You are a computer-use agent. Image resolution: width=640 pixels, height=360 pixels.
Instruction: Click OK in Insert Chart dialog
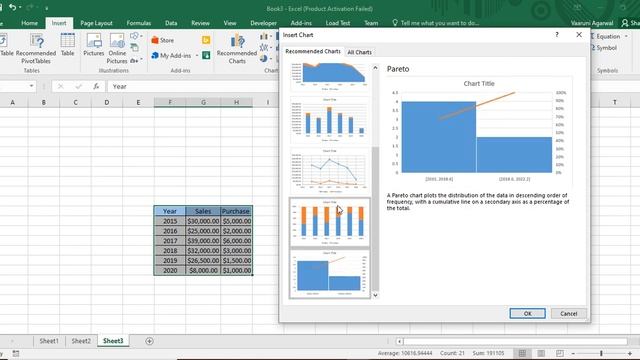click(x=527, y=313)
